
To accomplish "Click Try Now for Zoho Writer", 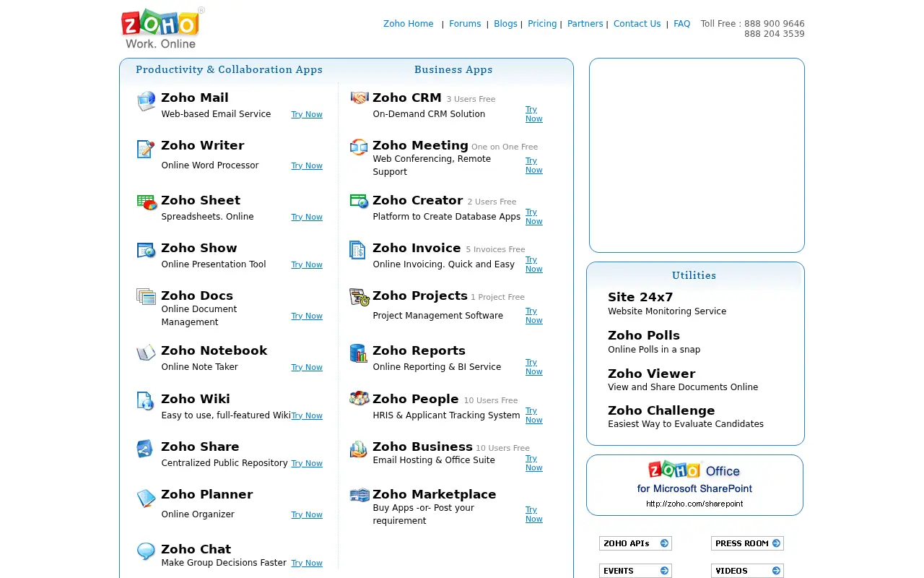I will [x=307, y=165].
